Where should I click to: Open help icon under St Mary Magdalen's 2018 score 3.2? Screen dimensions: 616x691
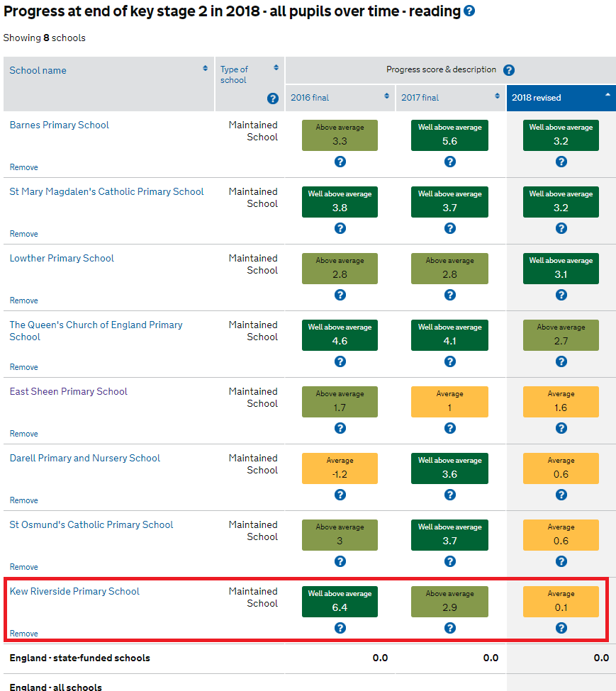pos(561,228)
